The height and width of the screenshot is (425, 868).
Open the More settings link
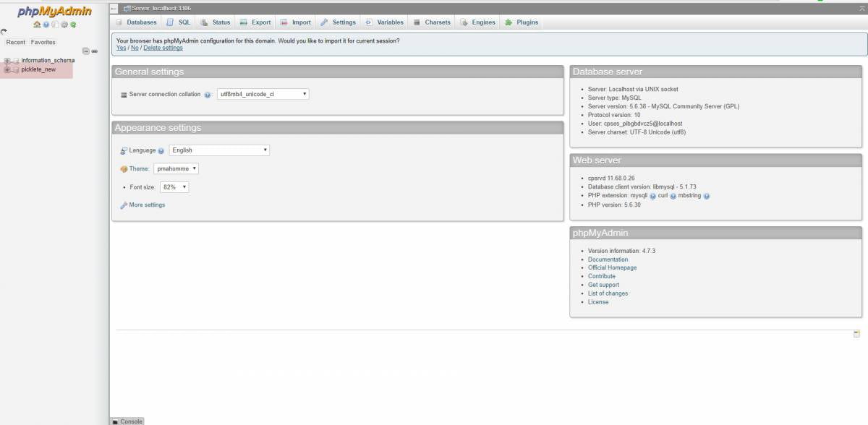[x=147, y=205]
